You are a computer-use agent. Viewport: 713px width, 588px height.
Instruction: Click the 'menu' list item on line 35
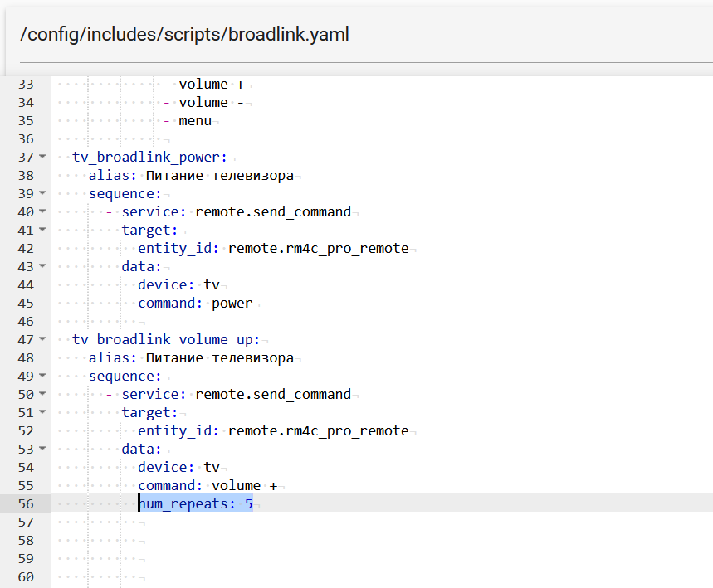pos(195,121)
